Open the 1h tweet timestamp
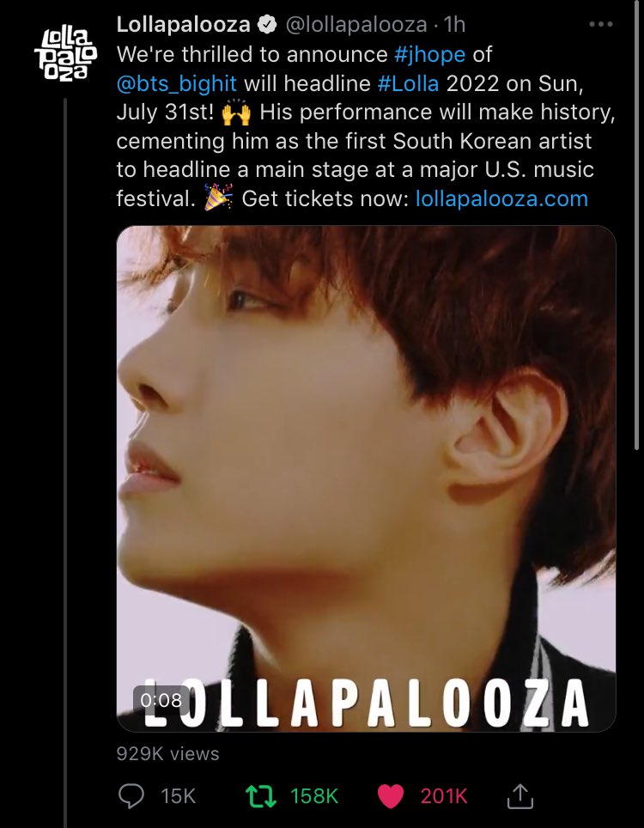The height and width of the screenshot is (828, 644). [x=454, y=24]
